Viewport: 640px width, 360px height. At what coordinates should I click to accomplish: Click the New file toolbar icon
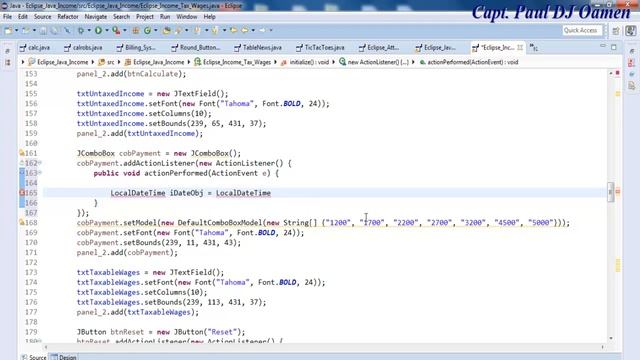(8, 30)
